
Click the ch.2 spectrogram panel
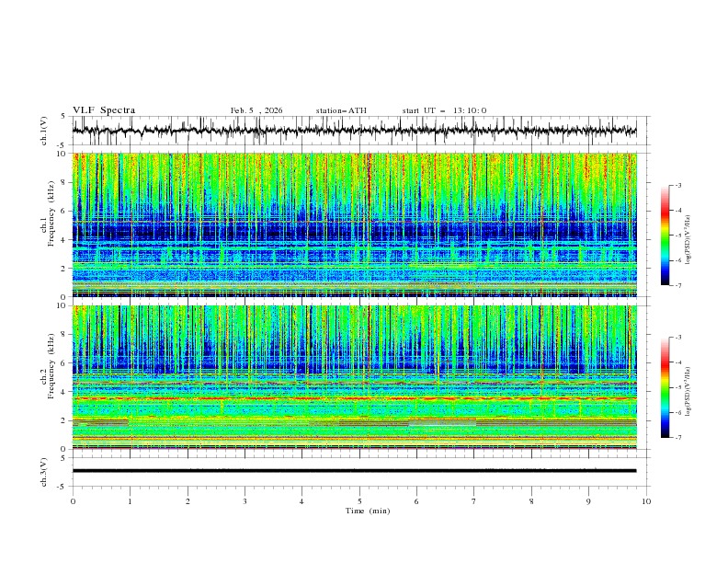coord(354,377)
